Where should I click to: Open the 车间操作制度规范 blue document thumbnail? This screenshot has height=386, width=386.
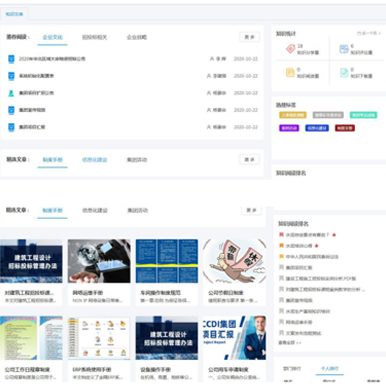pos(167,261)
